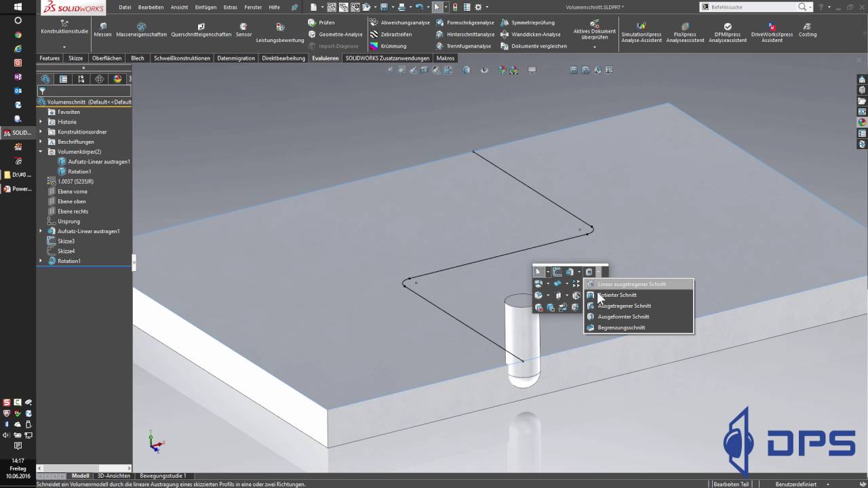Viewport: 868px width, 488px height.
Task: Launch FloXpress Analyseassistent
Action: point(685,33)
